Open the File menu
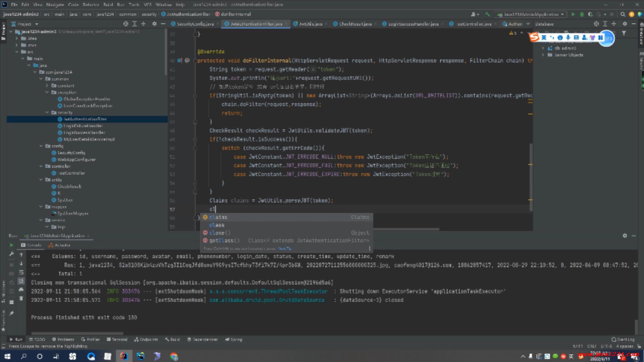This screenshot has height=362, width=644. coord(14,5)
